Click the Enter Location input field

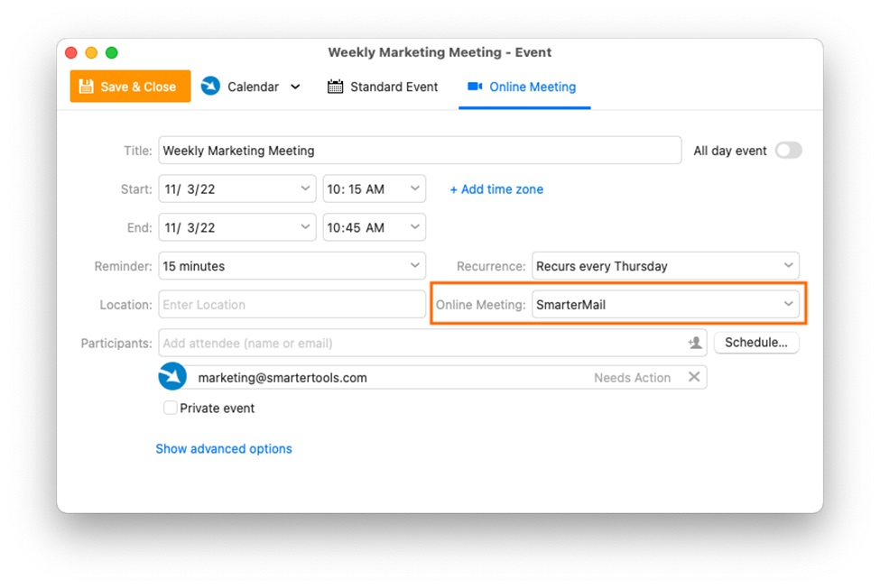[292, 305]
